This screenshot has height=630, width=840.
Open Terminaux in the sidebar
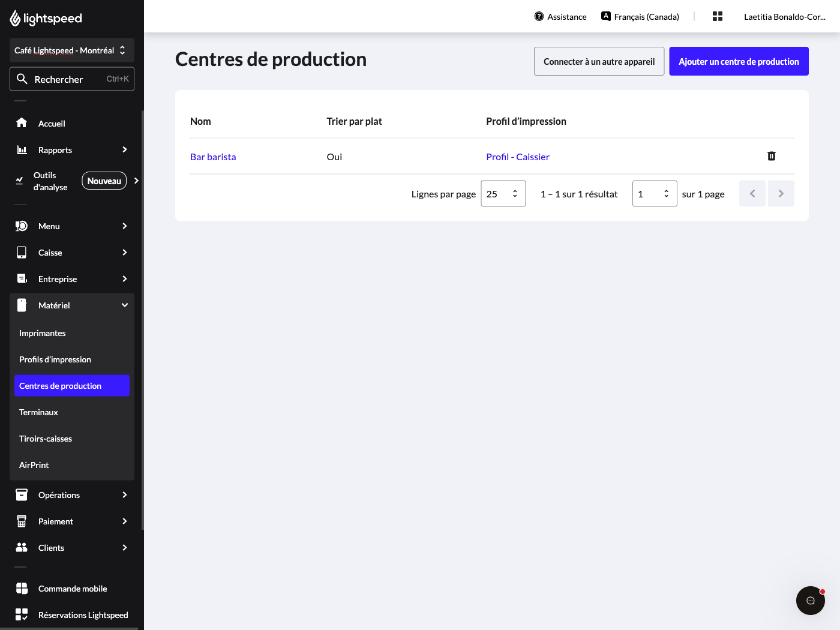click(x=72, y=412)
